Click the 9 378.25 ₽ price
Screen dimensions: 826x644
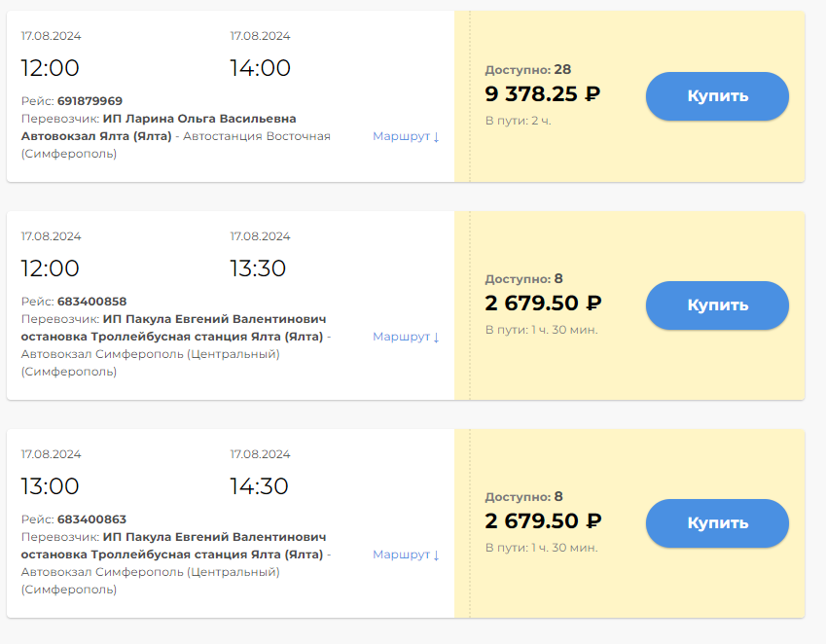[542, 94]
